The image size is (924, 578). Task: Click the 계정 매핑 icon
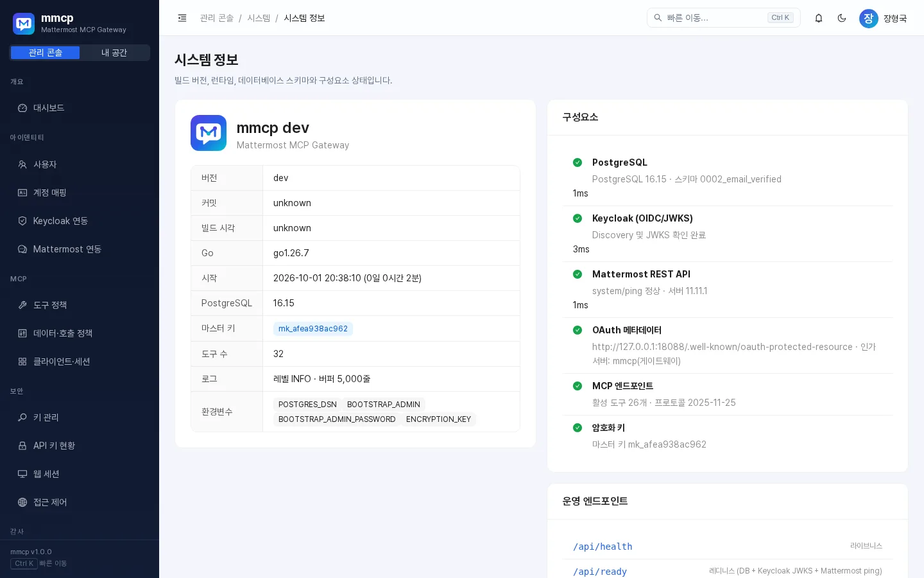point(22,193)
